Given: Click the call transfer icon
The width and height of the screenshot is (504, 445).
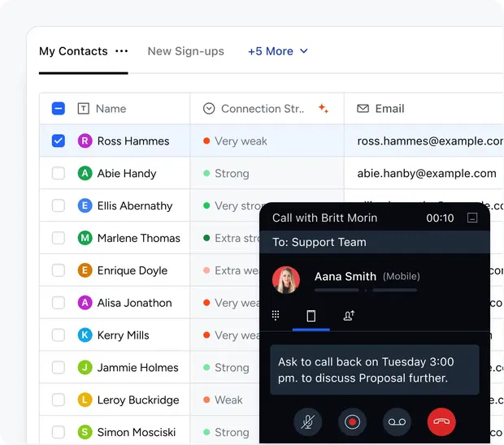Looking at the screenshot, I should click(349, 316).
